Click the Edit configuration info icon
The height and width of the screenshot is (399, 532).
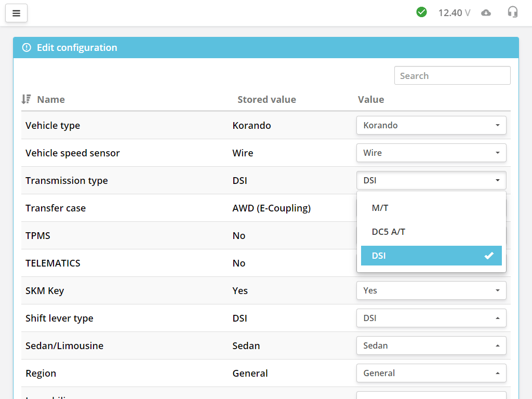tap(26, 48)
